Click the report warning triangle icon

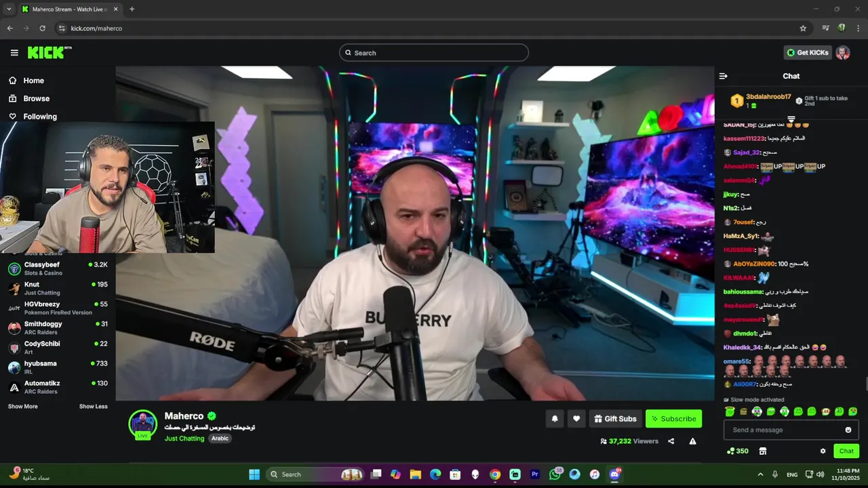pyautogui.click(x=692, y=441)
